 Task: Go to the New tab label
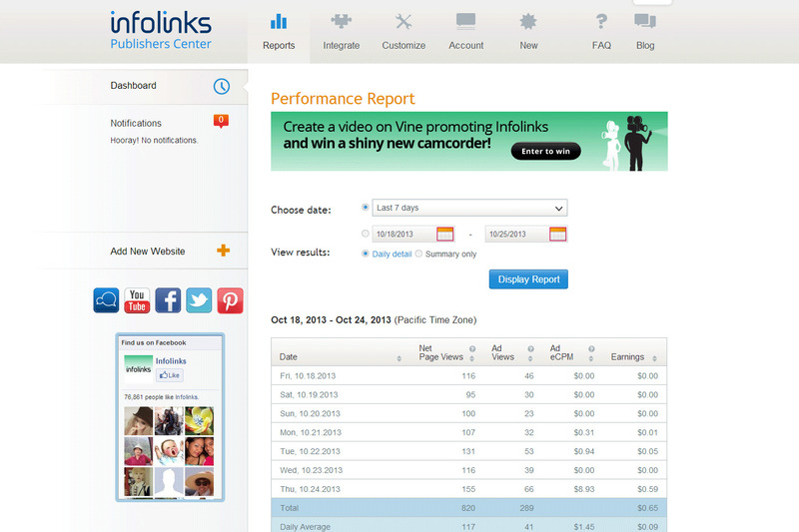tap(528, 45)
